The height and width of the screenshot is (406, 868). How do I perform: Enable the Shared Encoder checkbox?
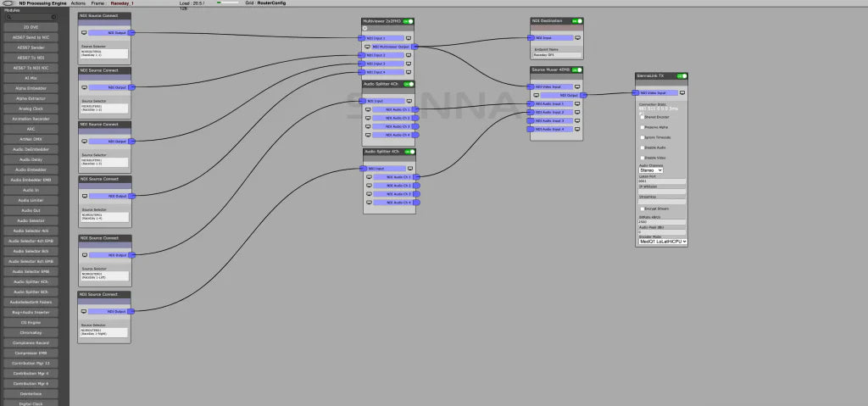pyautogui.click(x=643, y=118)
